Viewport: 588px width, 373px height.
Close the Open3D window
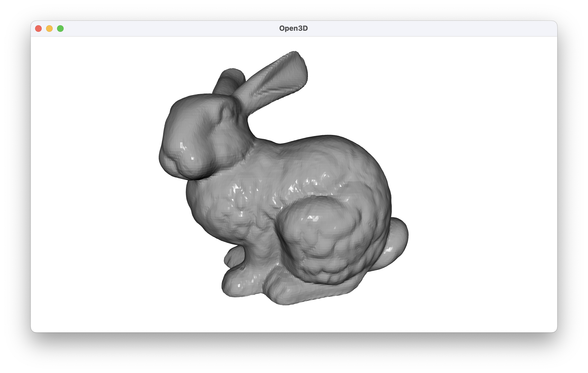(x=38, y=29)
